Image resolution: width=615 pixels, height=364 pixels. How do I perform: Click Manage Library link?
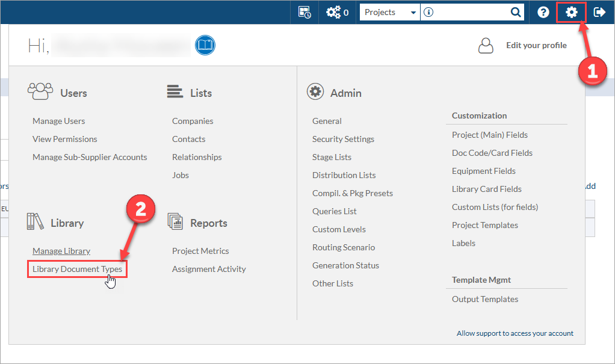point(61,251)
